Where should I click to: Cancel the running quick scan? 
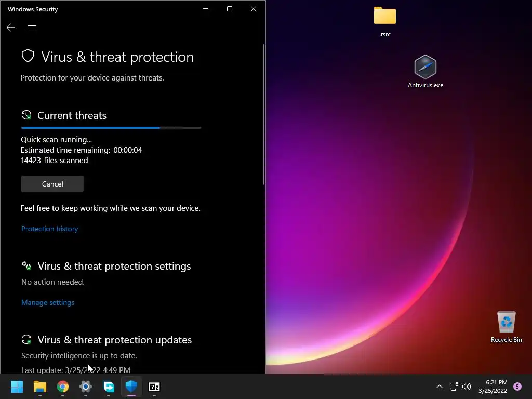pos(52,184)
